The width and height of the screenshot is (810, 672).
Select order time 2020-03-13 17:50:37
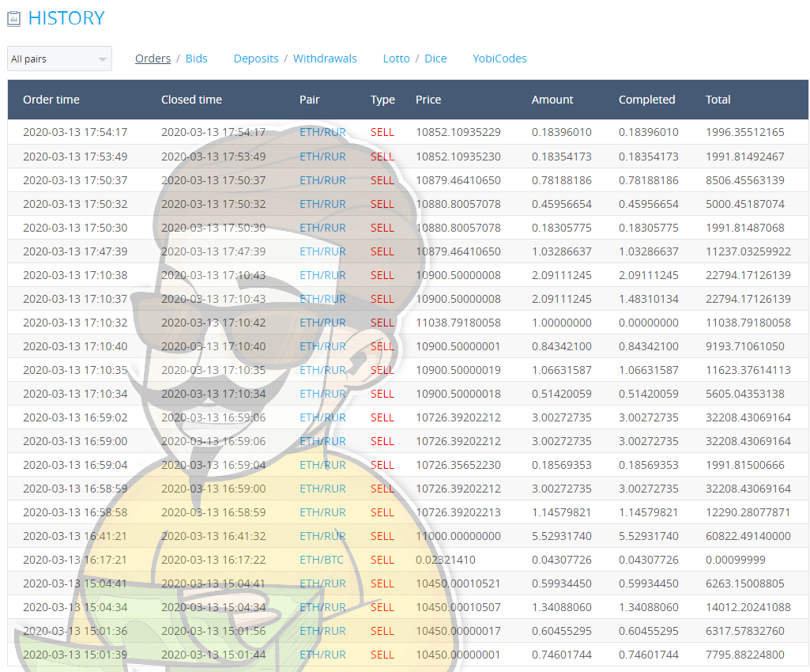click(x=75, y=180)
